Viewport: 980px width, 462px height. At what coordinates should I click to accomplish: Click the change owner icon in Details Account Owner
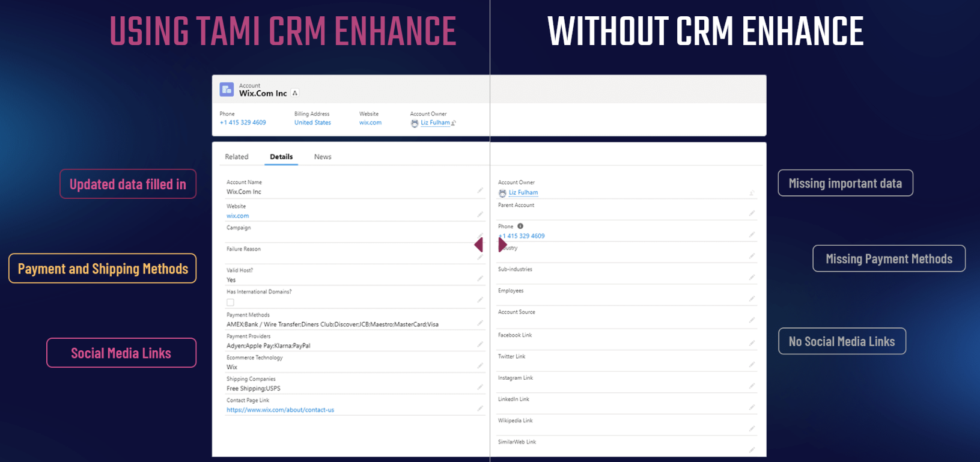[752, 193]
